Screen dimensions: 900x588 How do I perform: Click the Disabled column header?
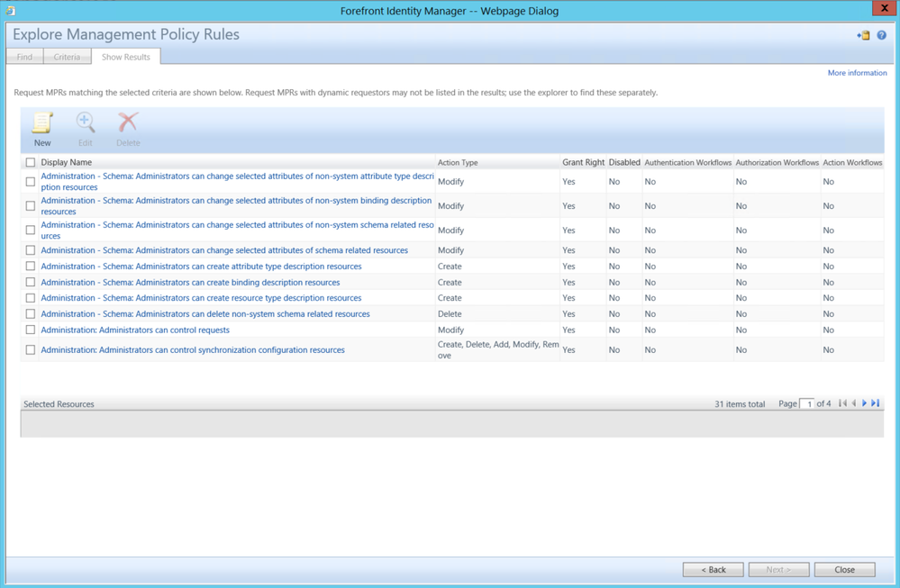click(x=624, y=162)
